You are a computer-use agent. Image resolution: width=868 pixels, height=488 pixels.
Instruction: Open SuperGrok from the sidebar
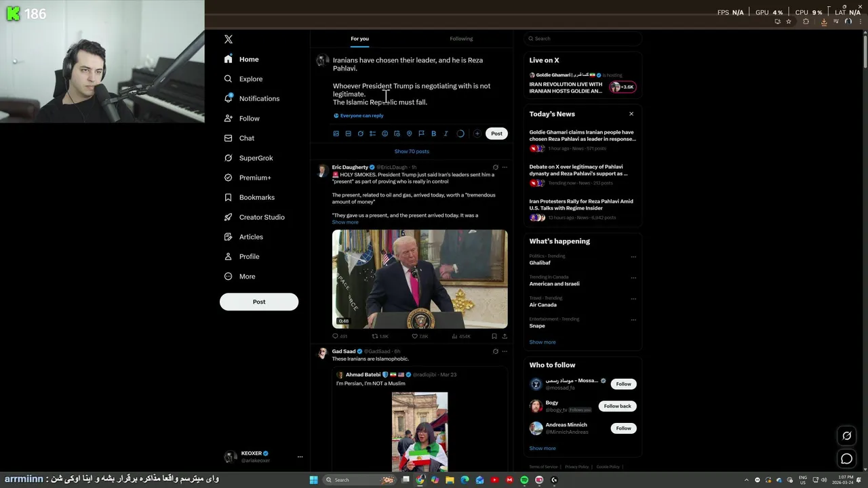(x=248, y=158)
